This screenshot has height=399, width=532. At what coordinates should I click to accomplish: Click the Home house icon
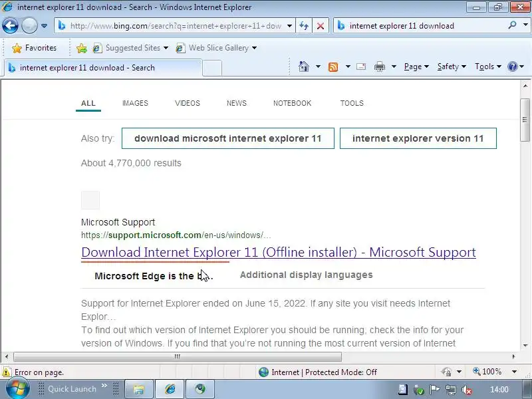coord(304,66)
